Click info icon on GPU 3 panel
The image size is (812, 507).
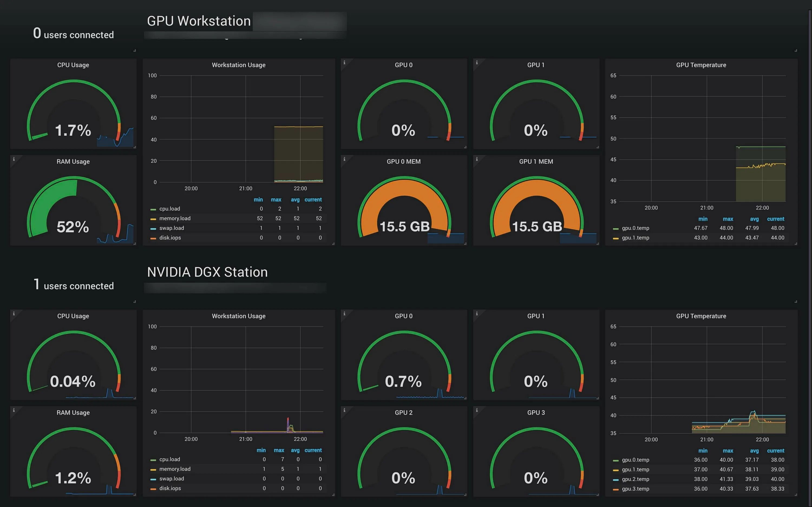tap(477, 410)
